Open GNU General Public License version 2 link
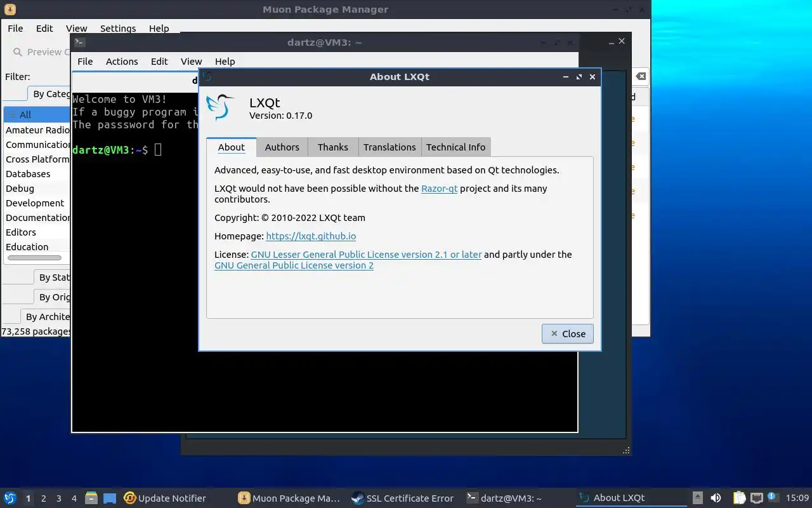 point(294,265)
